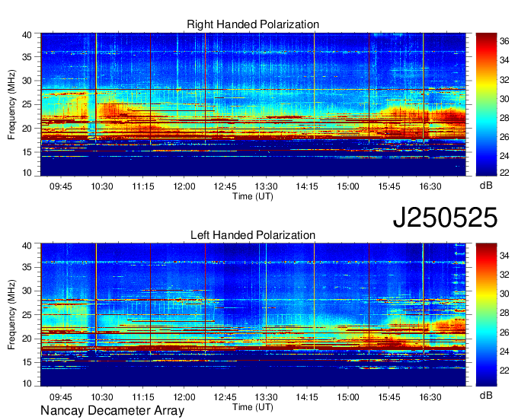Viewport: 518px width, 420px height.
Task: Click the 15 MHz tick of the right-handed plot
Action: click(27, 152)
